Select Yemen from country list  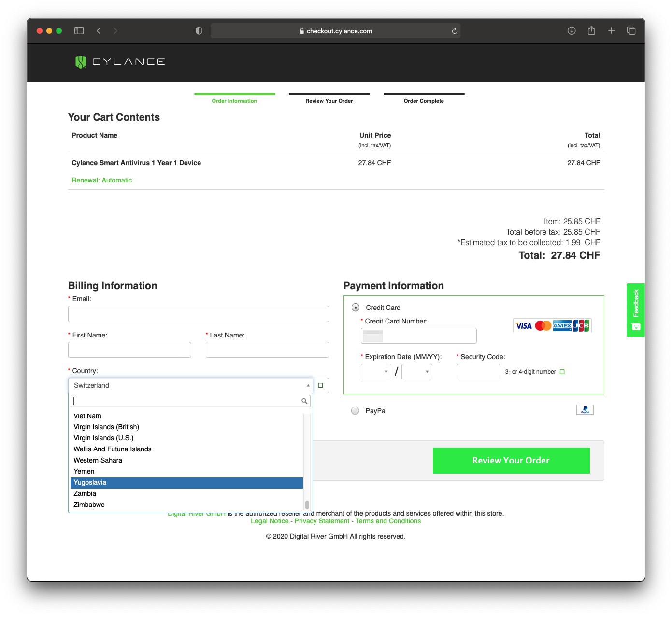point(186,472)
